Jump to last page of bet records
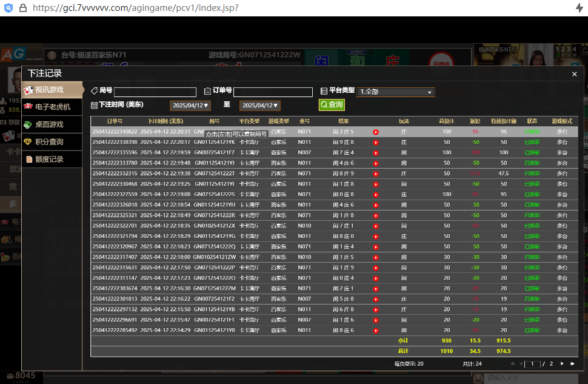Image resolution: width=588 pixels, height=384 pixels. [572, 364]
